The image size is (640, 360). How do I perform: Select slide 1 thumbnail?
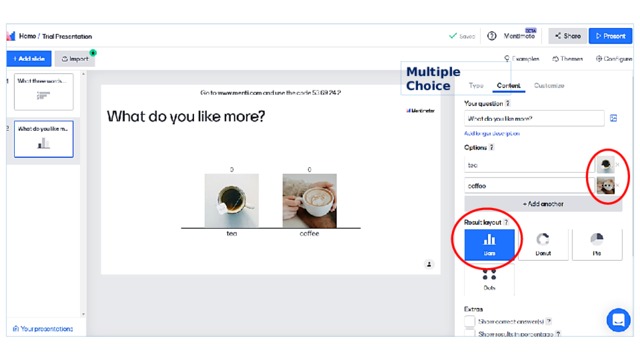(44, 92)
